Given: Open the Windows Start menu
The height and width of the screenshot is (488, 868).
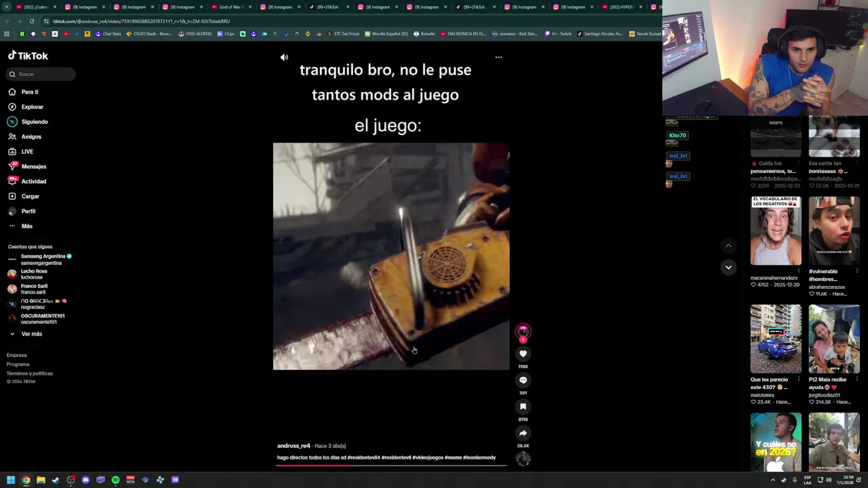Looking at the screenshot, I should (x=11, y=480).
